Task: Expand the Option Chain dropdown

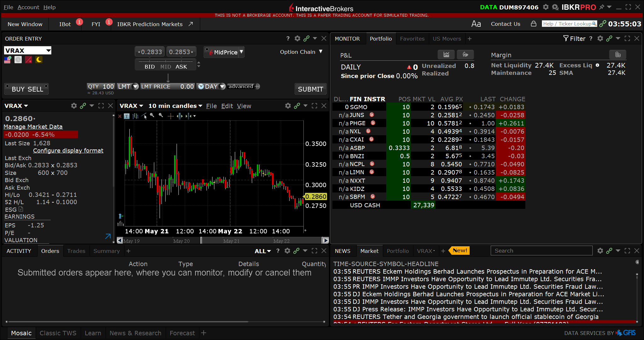Action: pos(320,52)
